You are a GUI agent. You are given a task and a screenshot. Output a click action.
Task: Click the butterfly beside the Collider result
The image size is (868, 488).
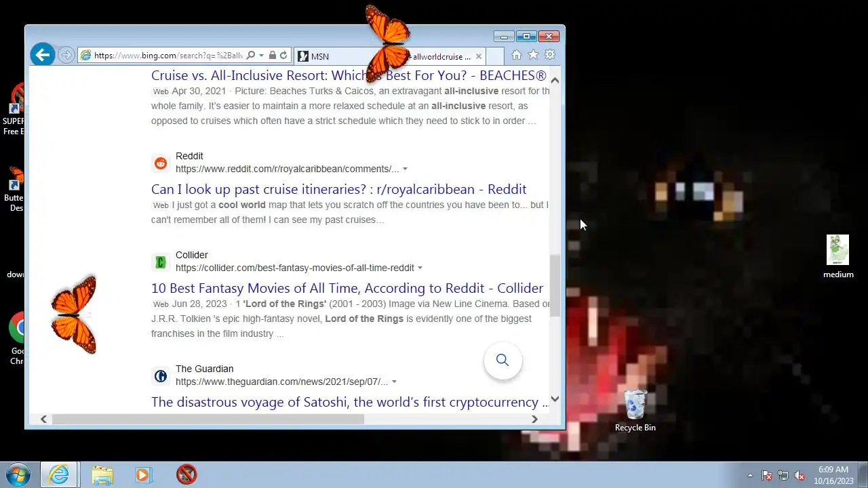74,314
